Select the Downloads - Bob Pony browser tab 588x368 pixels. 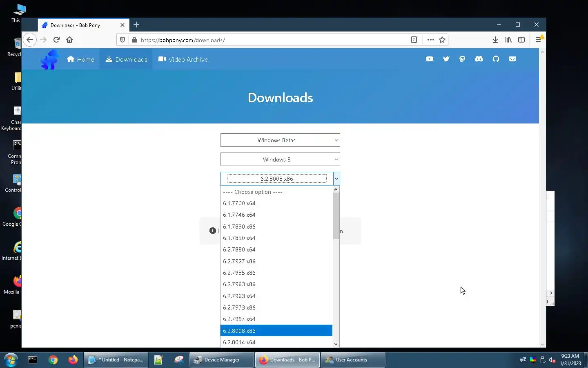tap(84, 25)
